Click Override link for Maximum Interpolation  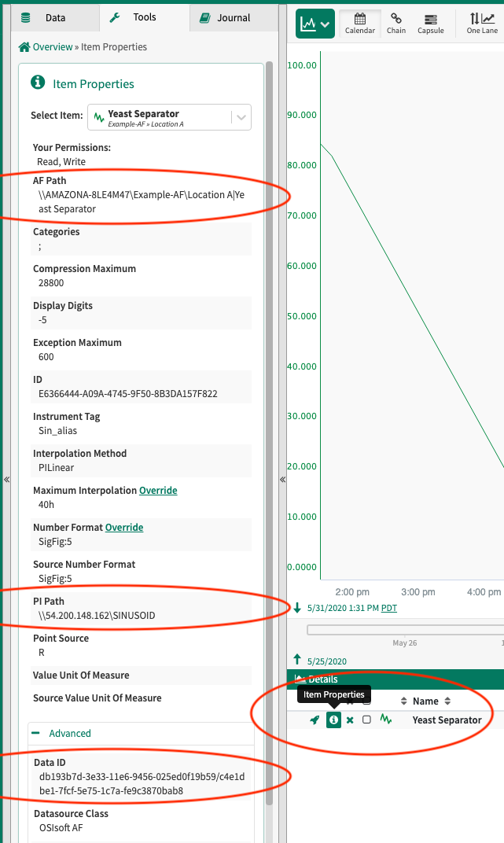tap(158, 491)
